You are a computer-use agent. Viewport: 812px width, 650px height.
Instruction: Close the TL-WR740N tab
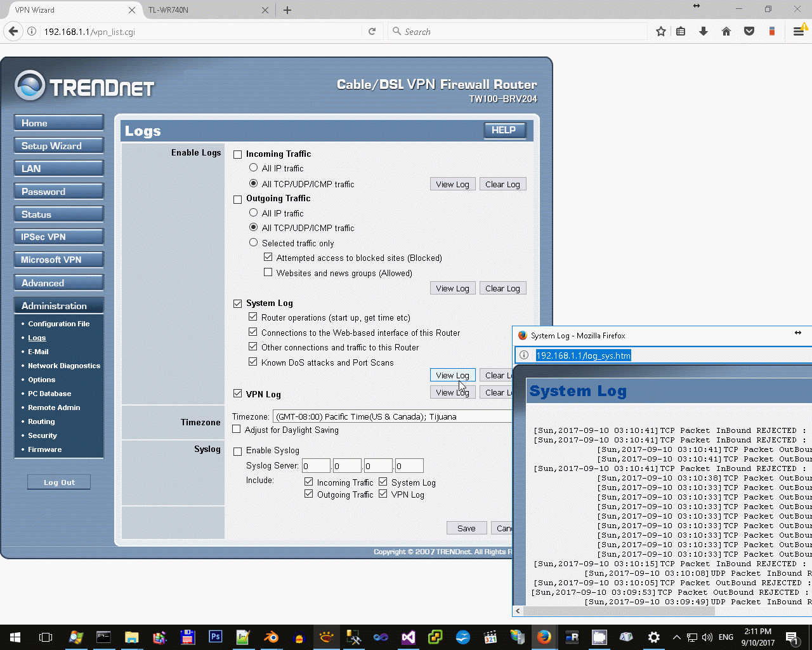(x=265, y=10)
